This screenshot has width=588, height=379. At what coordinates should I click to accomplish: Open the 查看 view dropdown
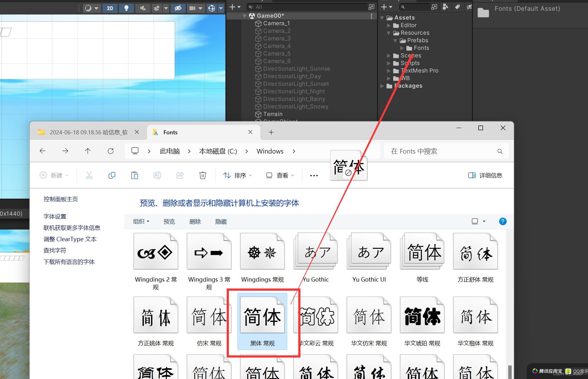point(280,175)
